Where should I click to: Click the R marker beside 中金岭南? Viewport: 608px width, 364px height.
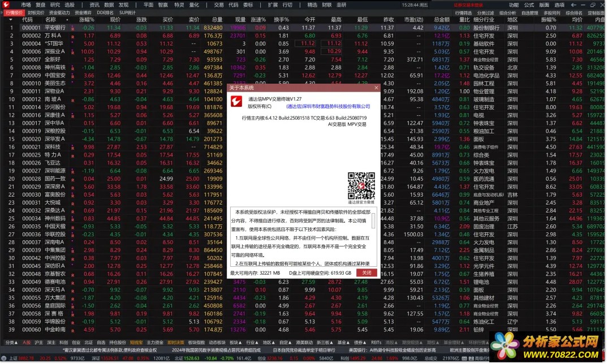[x=72, y=330]
